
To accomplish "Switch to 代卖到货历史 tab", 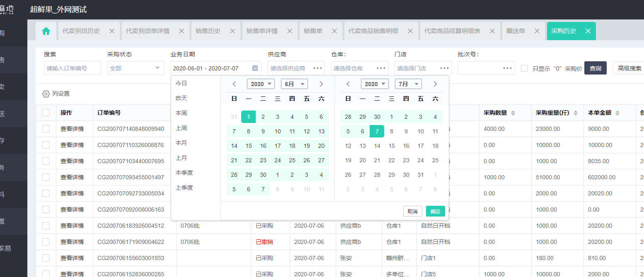I will (81, 31).
